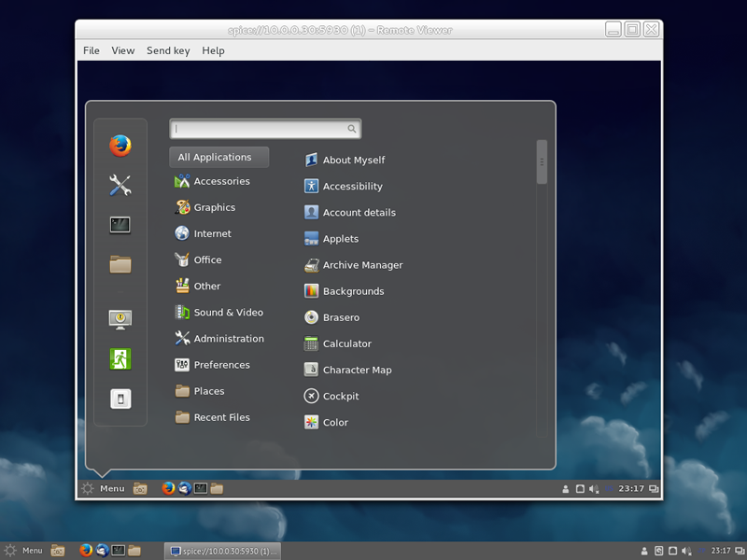Open the file manager folder in favorites
Screen dimensions: 747x560
[120, 264]
